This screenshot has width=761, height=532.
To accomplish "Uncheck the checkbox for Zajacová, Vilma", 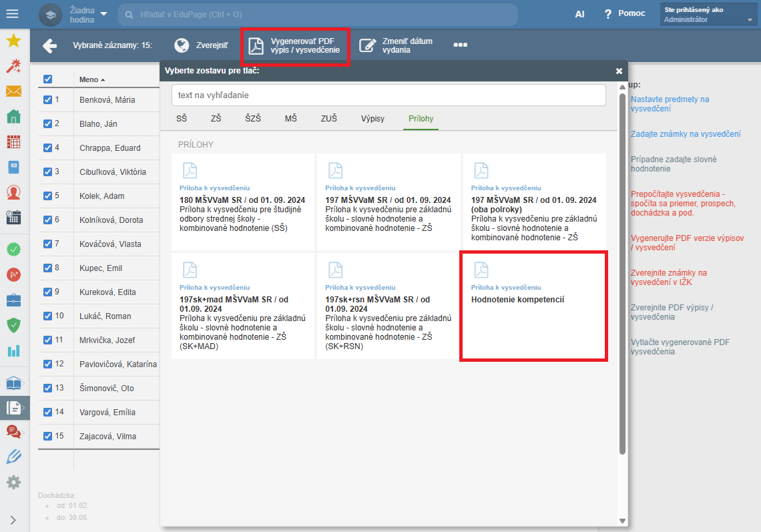I will 47,436.
